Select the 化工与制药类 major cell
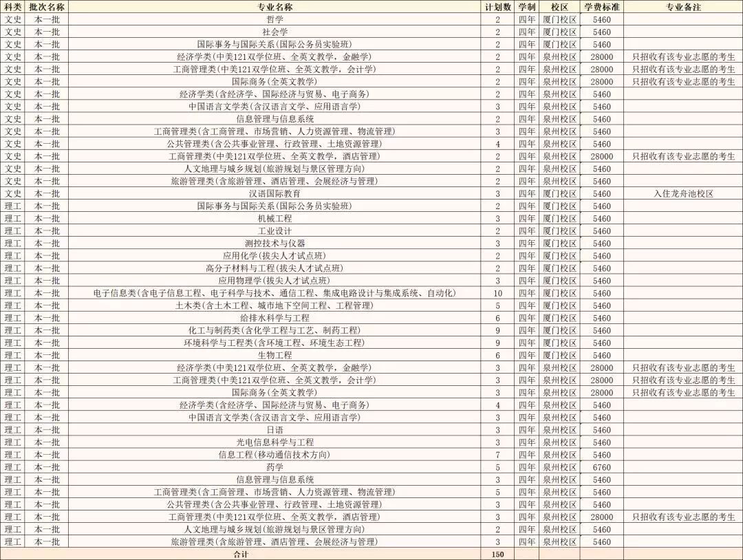The width and height of the screenshot is (743, 560). (x=274, y=331)
